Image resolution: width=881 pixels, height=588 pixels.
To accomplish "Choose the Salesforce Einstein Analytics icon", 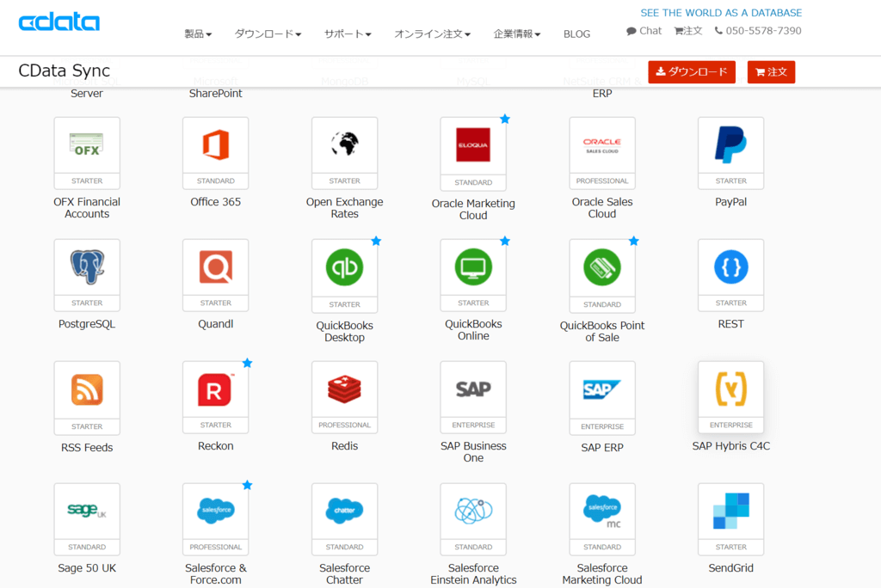I will pos(473,511).
